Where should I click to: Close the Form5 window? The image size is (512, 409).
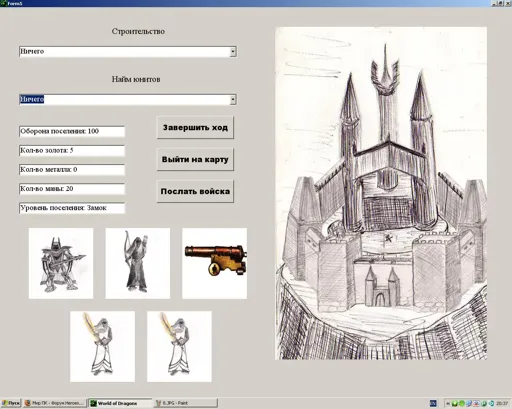[507, 3]
